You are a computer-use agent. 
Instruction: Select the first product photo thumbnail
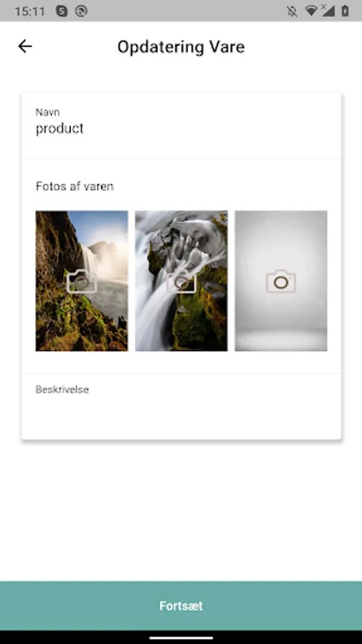[x=82, y=281]
